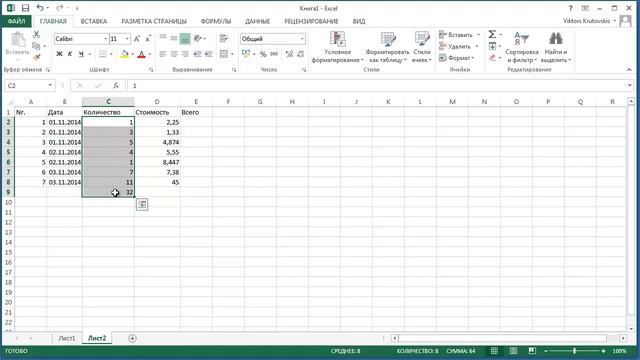Increase font size with the large A icon
Viewport: 640px width, 360px height.
(137, 39)
